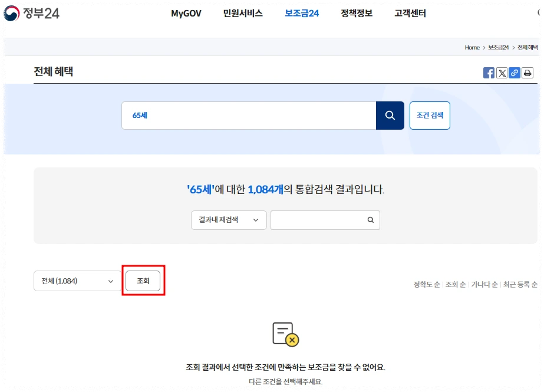Image resolution: width=544 pixels, height=392 pixels.
Task: Open the 결과내 재검색 dropdown
Action: tap(229, 219)
